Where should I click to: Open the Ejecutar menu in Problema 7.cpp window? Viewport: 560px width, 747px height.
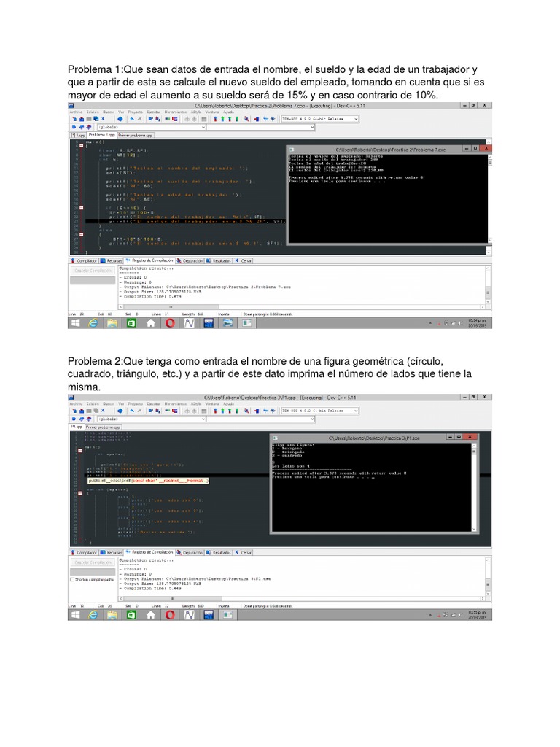(154, 112)
